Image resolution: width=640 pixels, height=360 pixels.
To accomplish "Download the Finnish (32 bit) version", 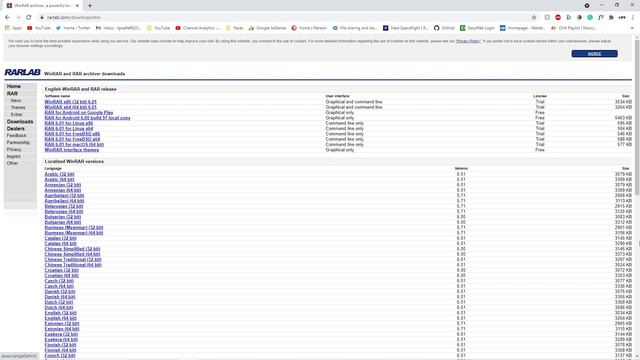I will [60, 345].
